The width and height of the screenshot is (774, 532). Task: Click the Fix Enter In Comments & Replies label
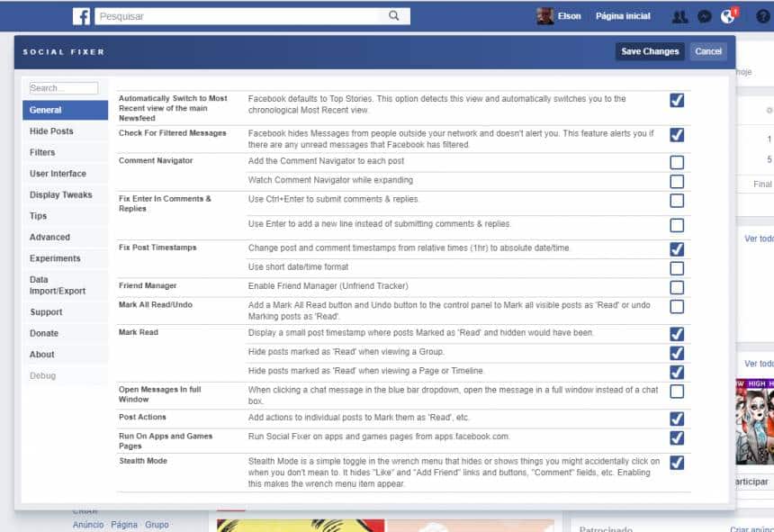[165, 203]
